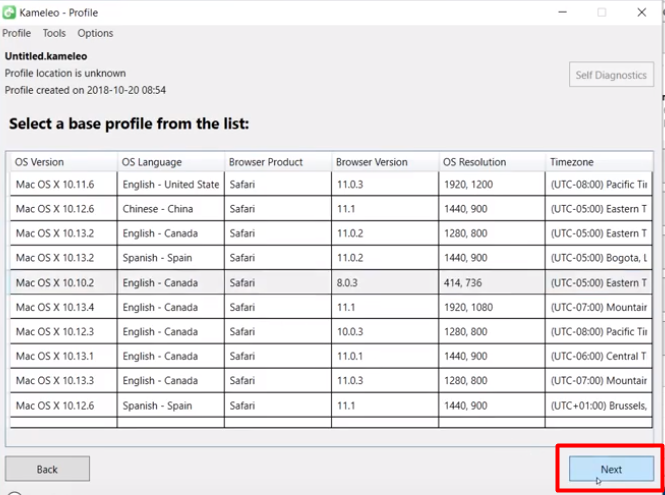Sort by the Browser Product column header
Screen dimensions: 665x495
[x=278, y=162]
